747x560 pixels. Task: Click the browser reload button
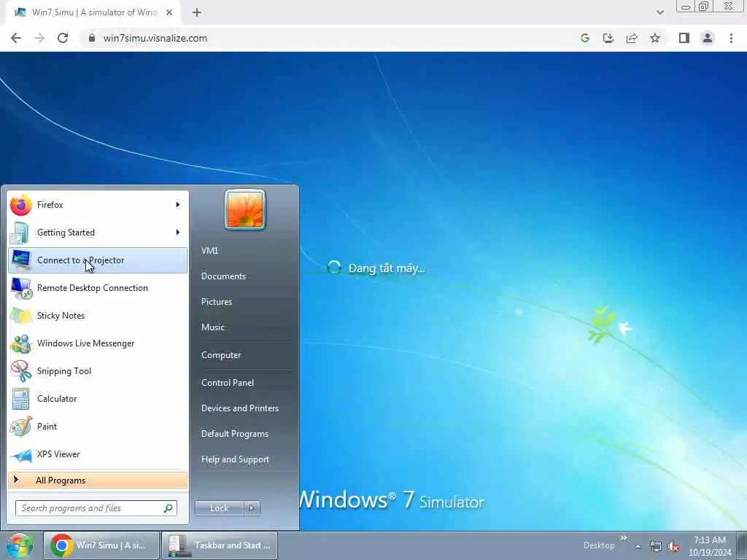[63, 38]
